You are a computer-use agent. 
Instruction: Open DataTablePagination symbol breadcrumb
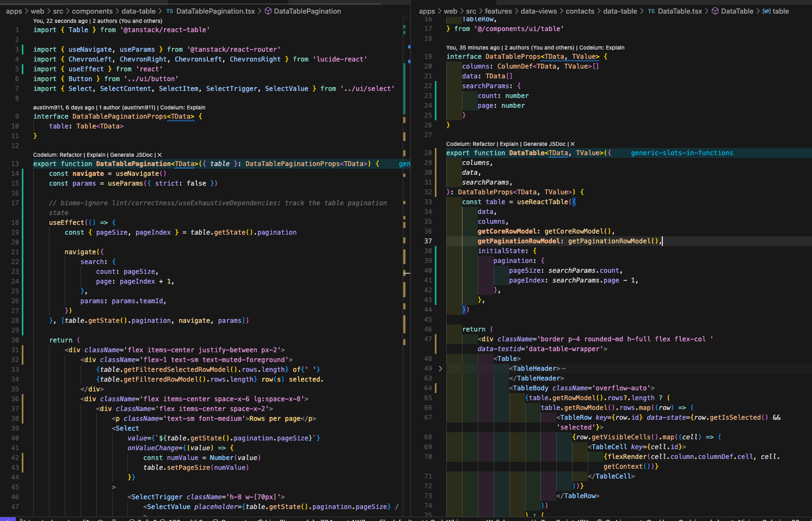point(307,11)
